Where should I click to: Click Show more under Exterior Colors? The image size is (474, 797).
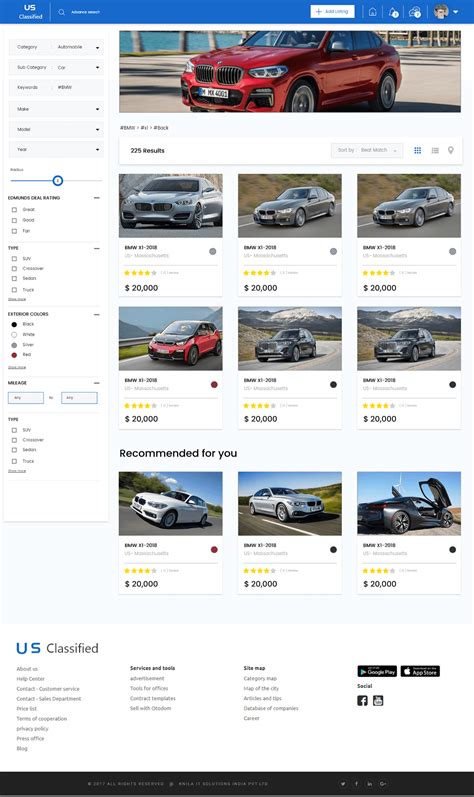(x=17, y=367)
